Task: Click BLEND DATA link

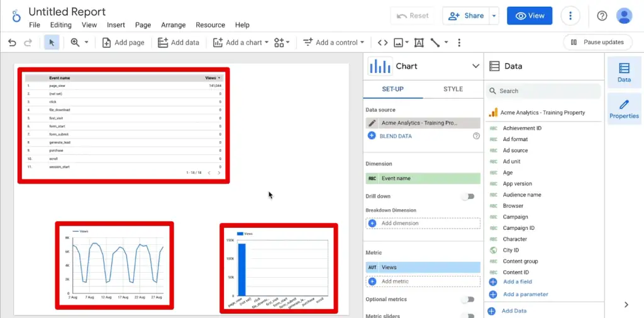Action: coord(396,136)
